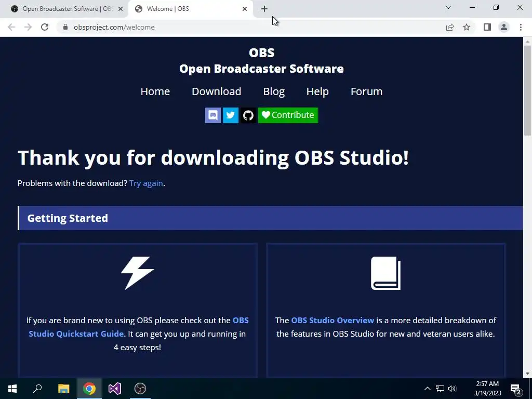Screen dimensions: 532x399
Task: Open the Chrome profile menu
Action: [x=504, y=27]
